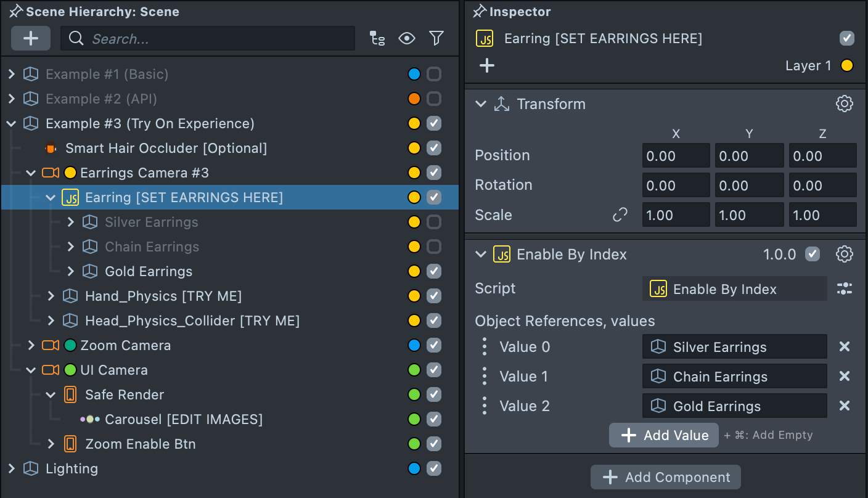
Task: Select Carousel [EDIT IMAGES] in hierarchy
Action: 183,419
